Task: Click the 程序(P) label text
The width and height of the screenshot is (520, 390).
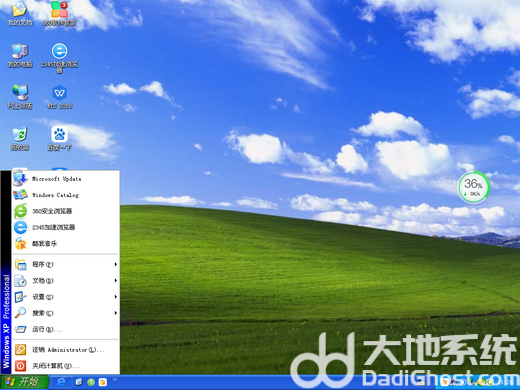Action: pyautogui.click(x=43, y=264)
